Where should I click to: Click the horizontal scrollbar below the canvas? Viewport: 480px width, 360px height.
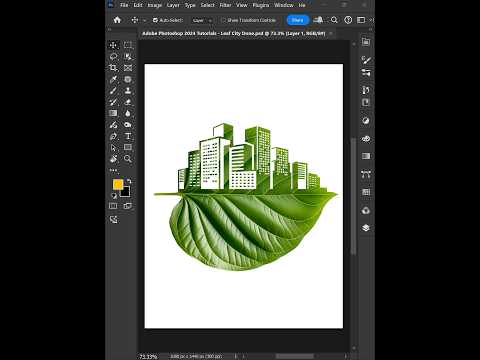click(x=294, y=356)
